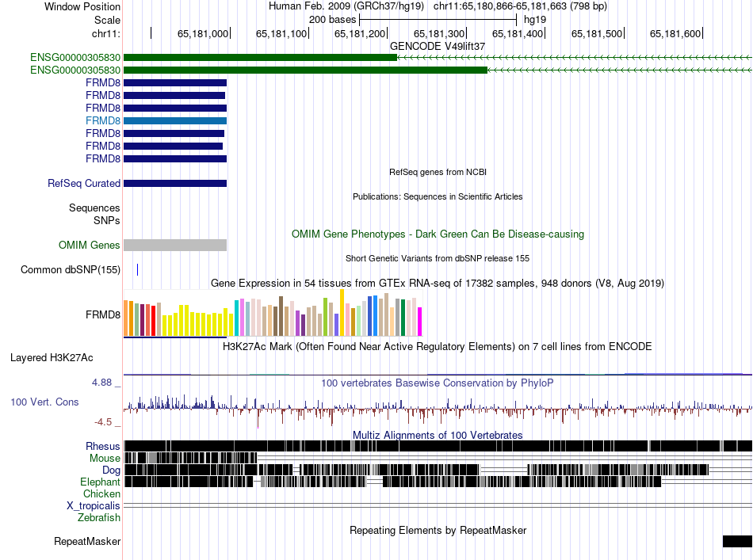Click the Dog alignment block row
Viewport: 753px width, 560px height.
pos(438,470)
